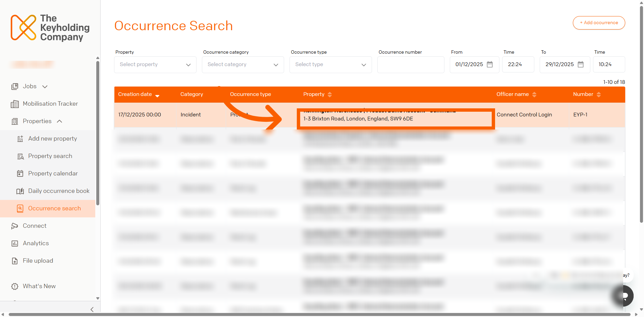Screen dimensions: 644x317
Task: Sort by Officer name column
Action: (513, 94)
